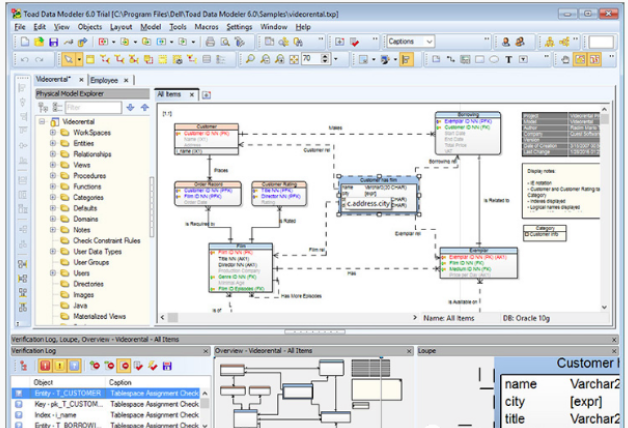The height and width of the screenshot is (428, 628).
Task: Select the All Items workspace tab
Action: tap(169, 94)
